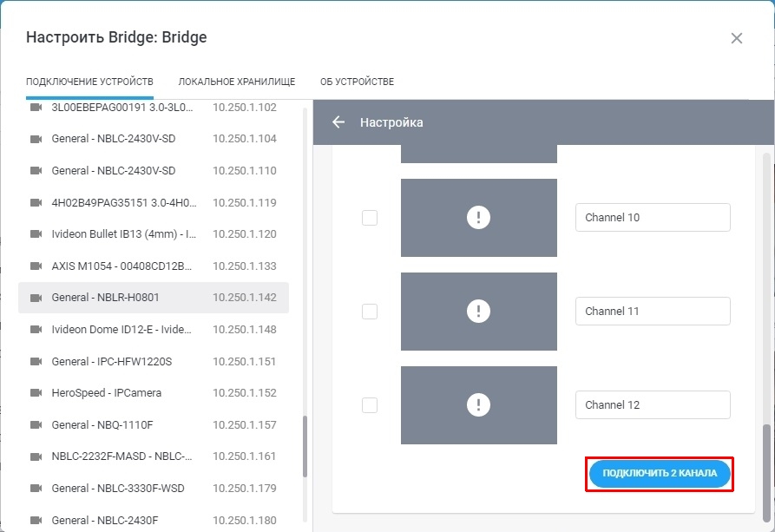Click camera icon for device 10.250.1.104
Viewport: 775px width, 532px height.
click(x=36, y=139)
